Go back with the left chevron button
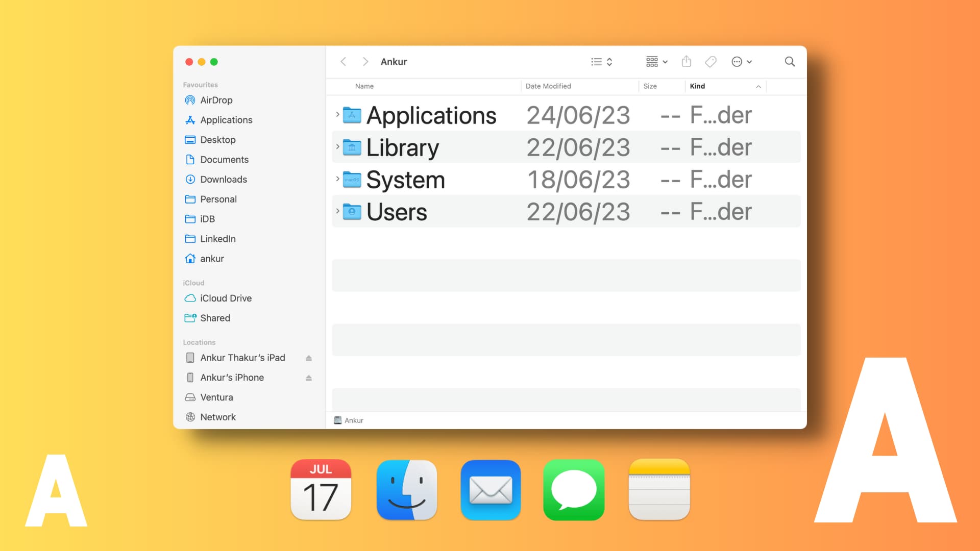 point(344,62)
